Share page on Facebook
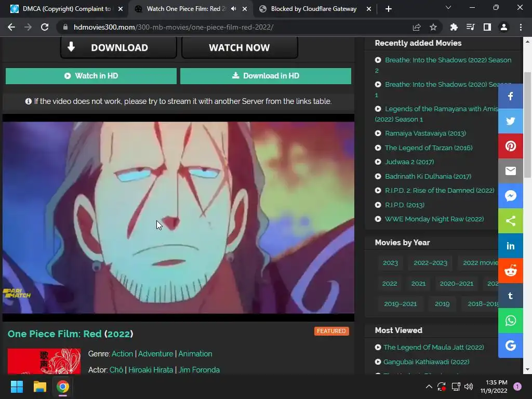532x399 pixels. click(x=510, y=96)
